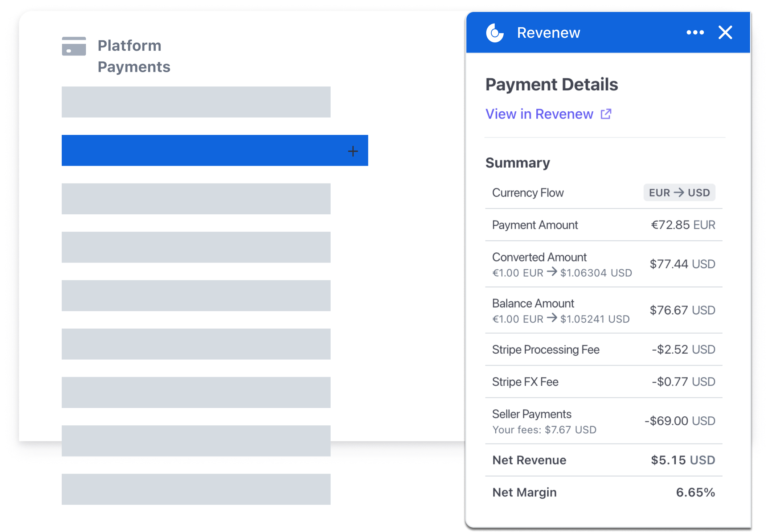Click the Currency Flow row
770x532 pixels.
[x=528, y=193]
